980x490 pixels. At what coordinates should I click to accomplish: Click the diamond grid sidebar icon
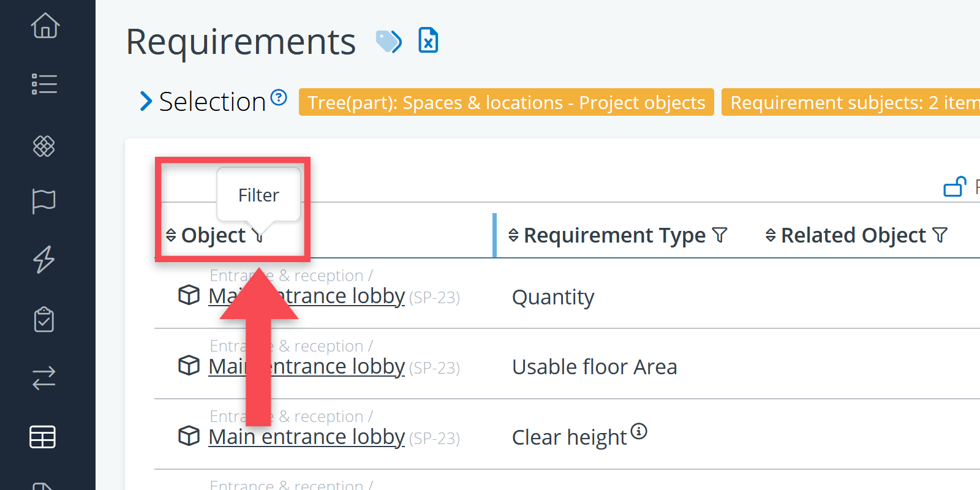pyautogui.click(x=44, y=146)
